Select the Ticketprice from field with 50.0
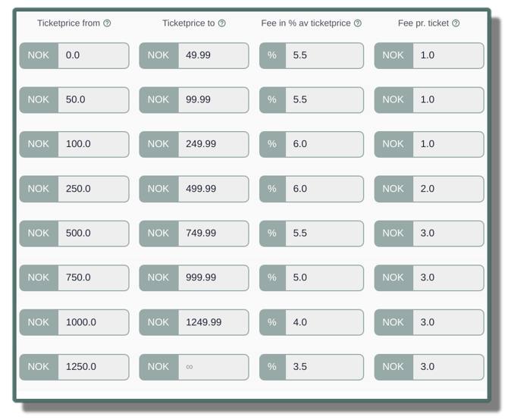Viewport: 508px width, 420px height. tap(93, 99)
